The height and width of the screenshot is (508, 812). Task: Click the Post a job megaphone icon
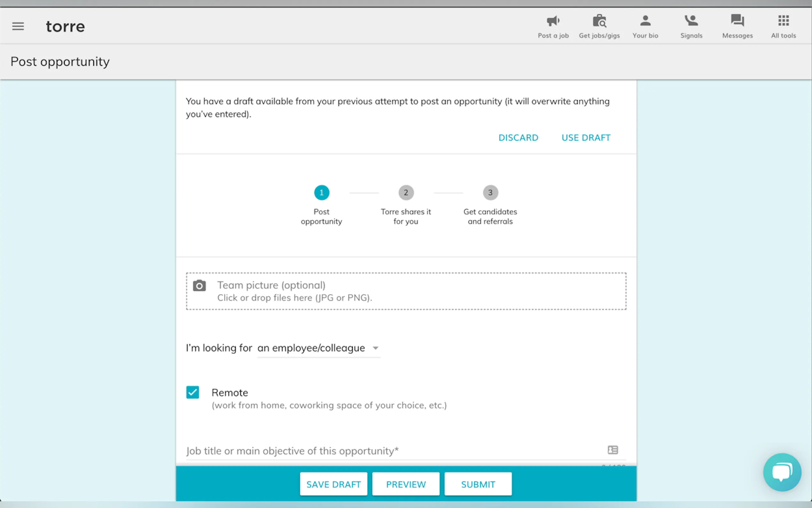[x=553, y=21]
